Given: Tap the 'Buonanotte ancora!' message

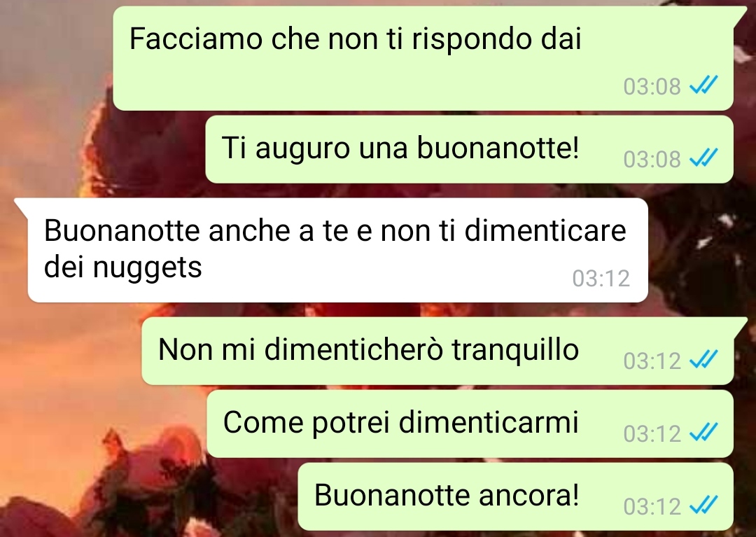Looking at the screenshot, I should point(515,496).
